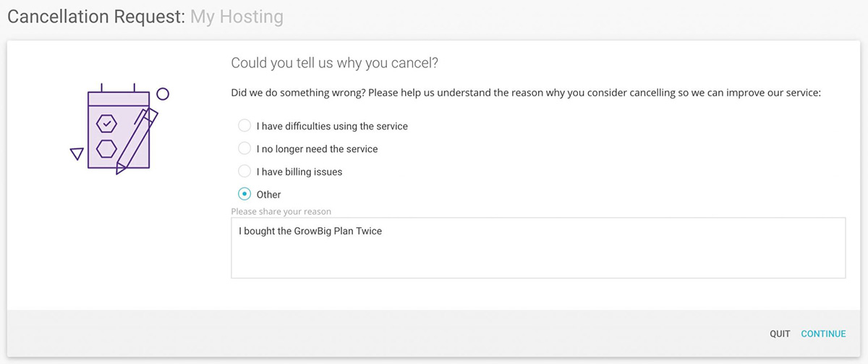Click the small triangle left of the notepad
The height and width of the screenshot is (364, 868).
(76, 153)
